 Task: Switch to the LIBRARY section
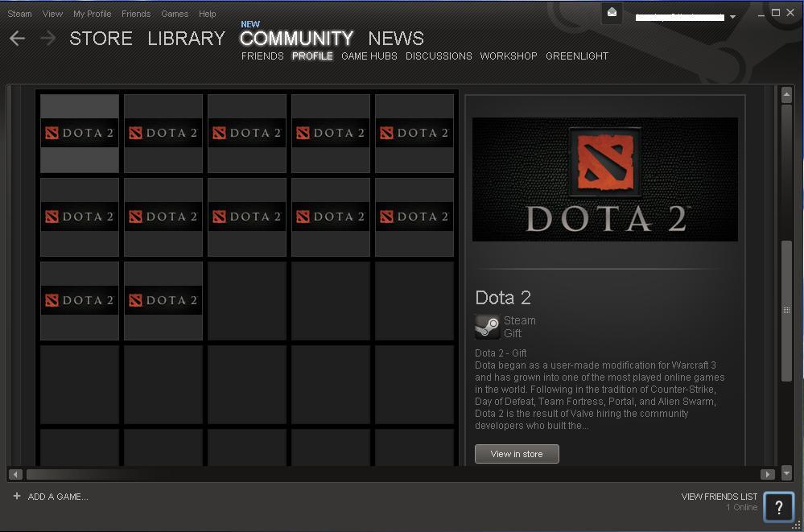pyautogui.click(x=186, y=39)
